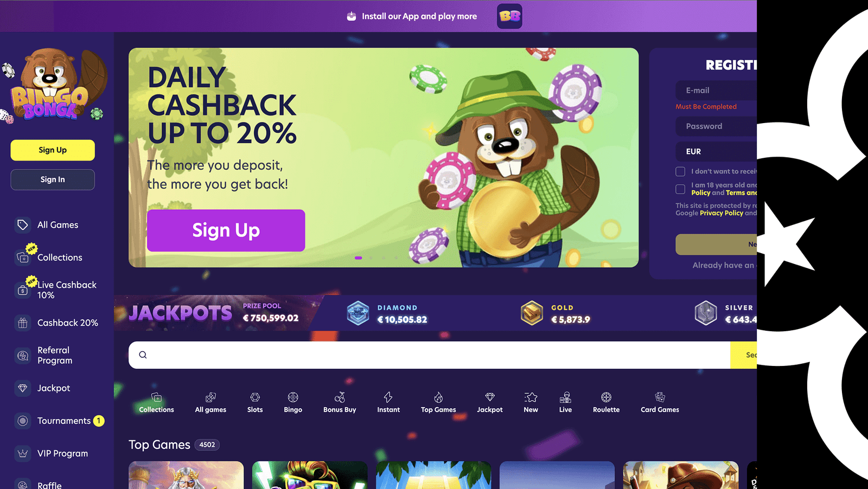The height and width of the screenshot is (489, 868).
Task: Open the Instant games lightning icon
Action: pos(388,397)
